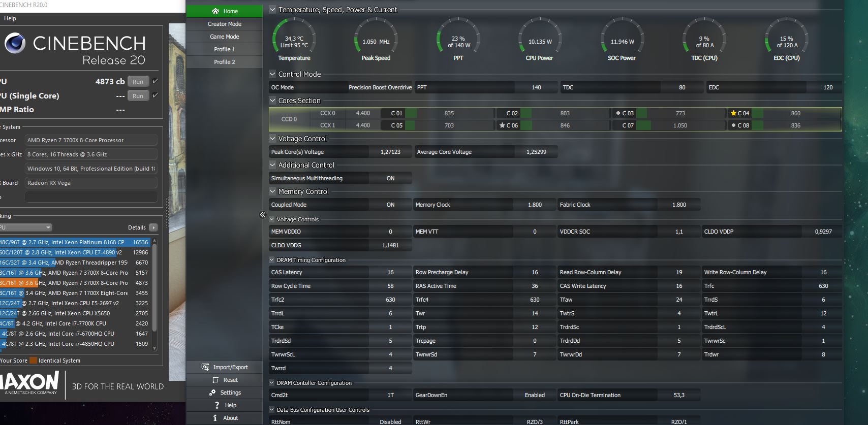Open Details arrow button in Cinebench ranking

point(153,227)
